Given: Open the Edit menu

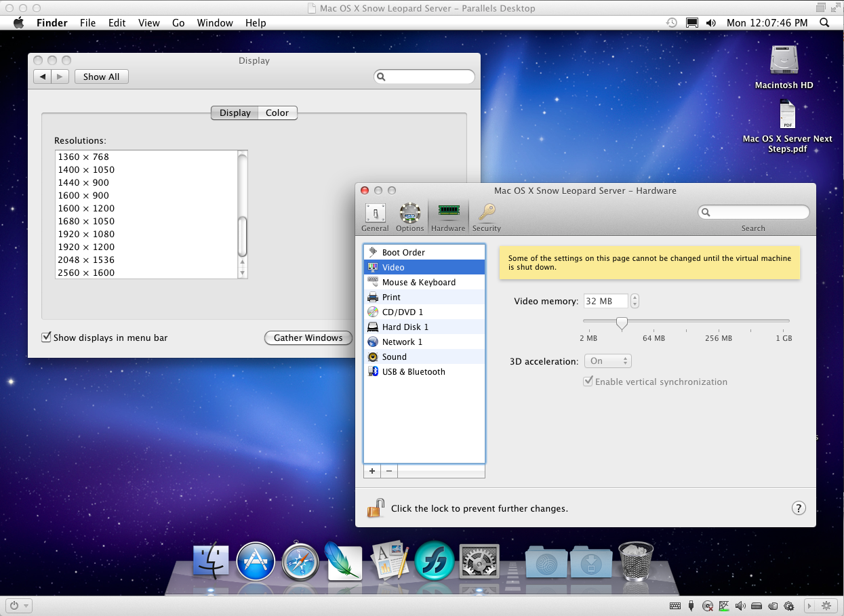Looking at the screenshot, I should 117,22.
